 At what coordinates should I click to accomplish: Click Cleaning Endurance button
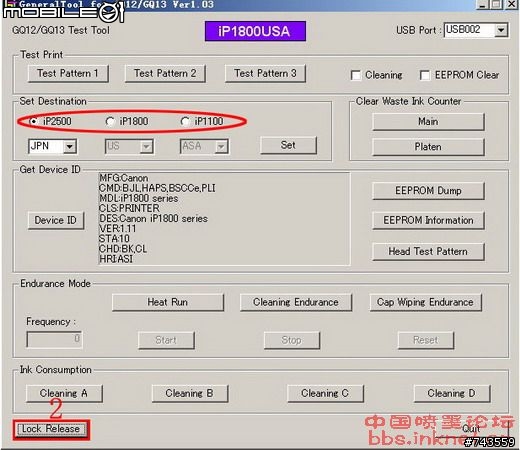pyautogui.click(x=296, y=302)
